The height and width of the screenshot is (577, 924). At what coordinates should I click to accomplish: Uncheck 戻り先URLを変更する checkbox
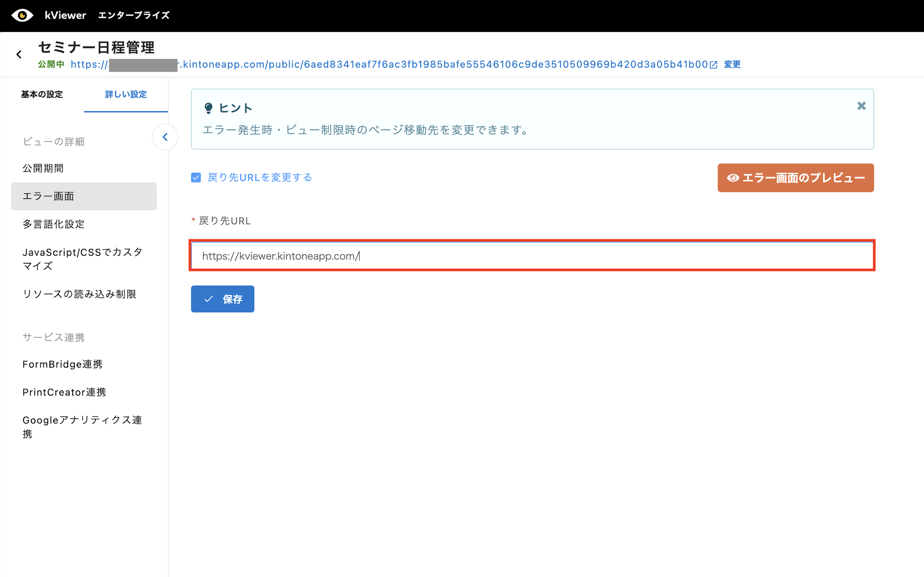(196, 178)
